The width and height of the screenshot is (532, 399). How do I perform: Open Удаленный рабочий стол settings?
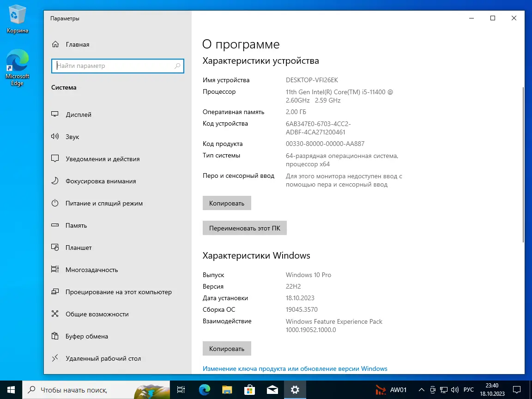click(96, 358)
